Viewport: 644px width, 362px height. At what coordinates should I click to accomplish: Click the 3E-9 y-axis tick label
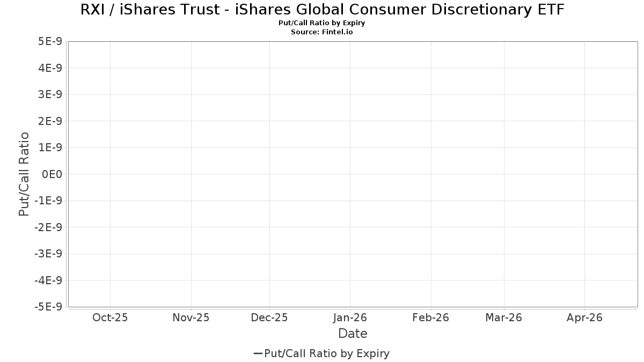(50, 94)
